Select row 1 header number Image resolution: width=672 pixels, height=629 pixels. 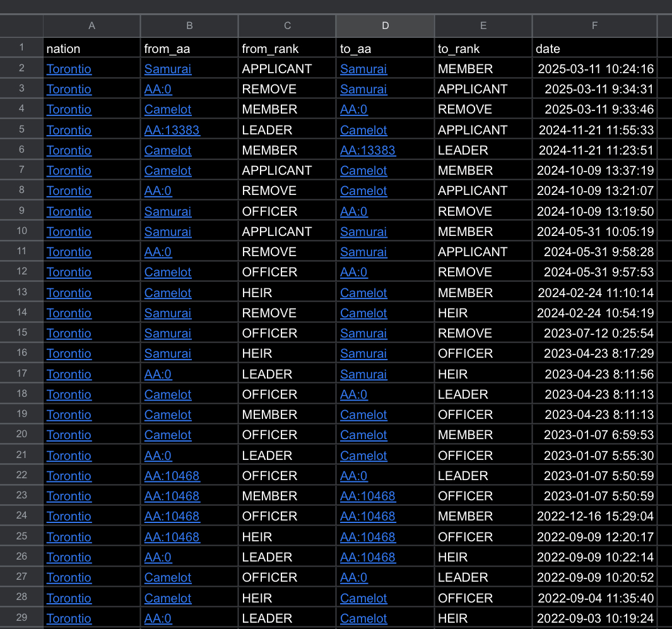point(21,47)
